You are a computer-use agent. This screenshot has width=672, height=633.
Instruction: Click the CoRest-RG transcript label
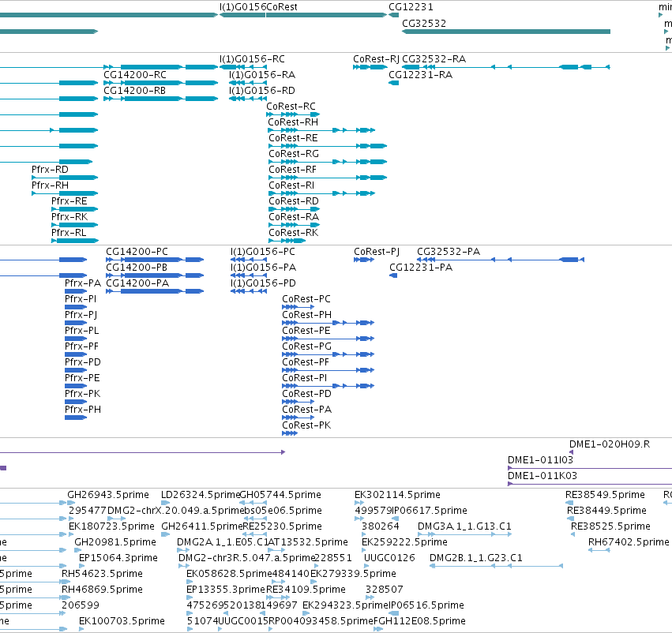click(x=294, y=154)
